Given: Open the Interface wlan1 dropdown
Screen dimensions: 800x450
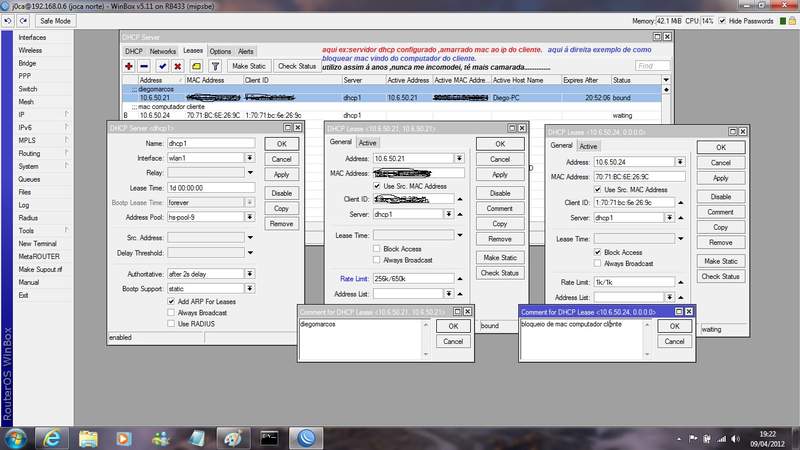Looking at the screenshot, I should [x=249, y=158].
